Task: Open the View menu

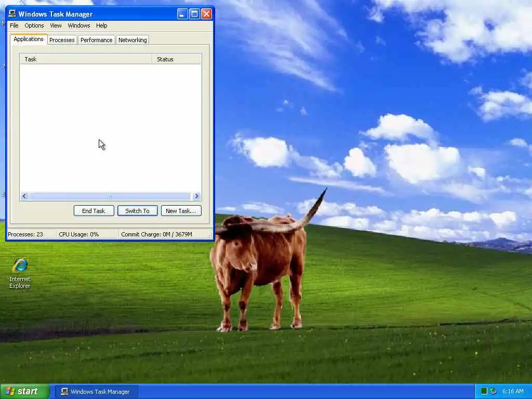Action: coord(56,25)
